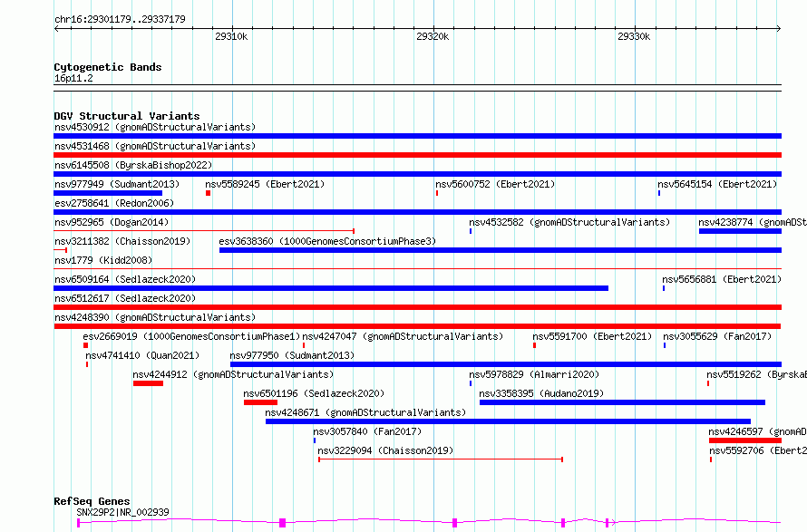Click the nsv5600752 (Ebert2021) label
The height and width of the screenshot is (532, 807).
pyautogui.click(x=495, y=184)
